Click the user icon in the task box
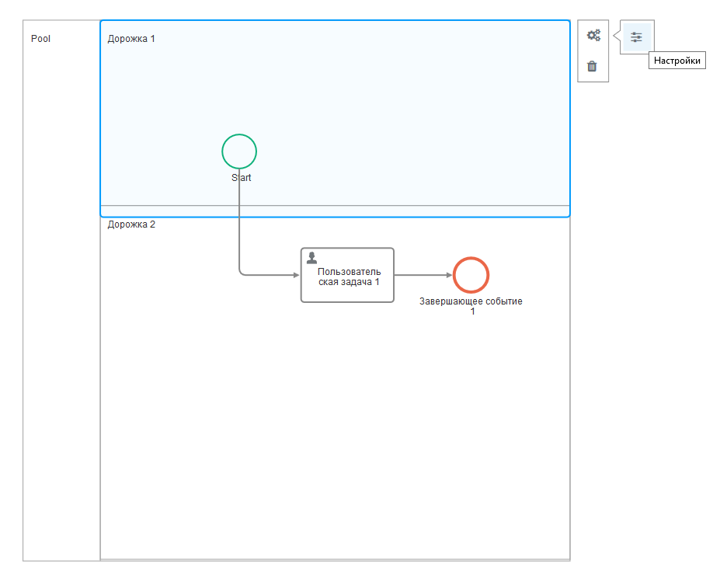The image size is (720, 588). point(311,258)
